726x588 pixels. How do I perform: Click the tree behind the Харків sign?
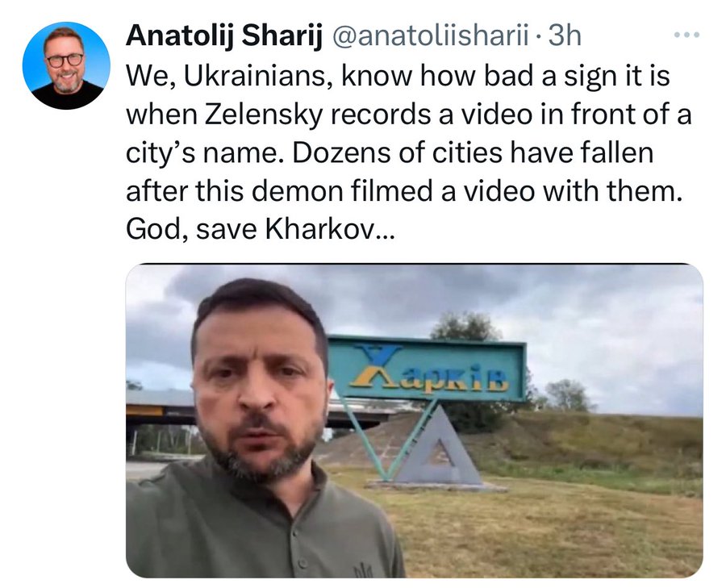coord(465,327)
